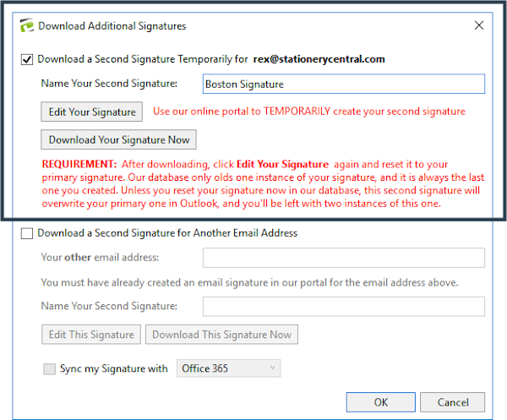Toggle Sync my Signature with checkbox
This screenshot has height=420, width=507.
coord(48,368)
